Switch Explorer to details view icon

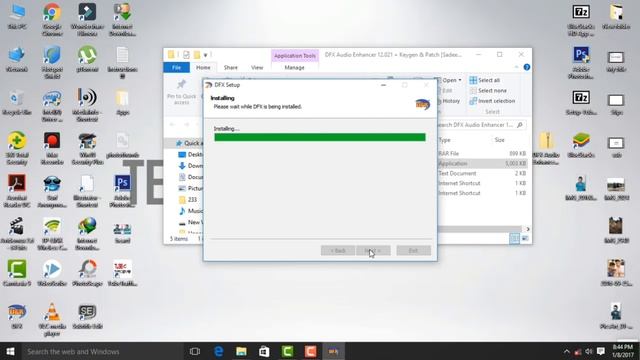[514, 238]
